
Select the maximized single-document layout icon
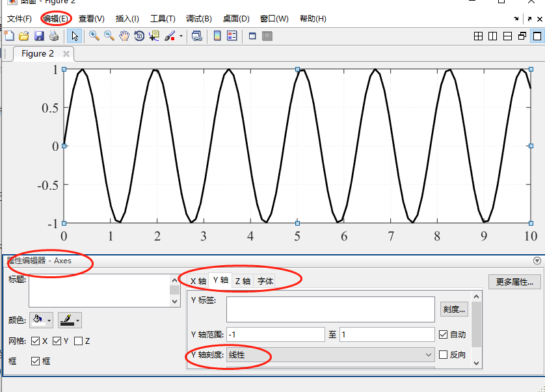[537, 36]
